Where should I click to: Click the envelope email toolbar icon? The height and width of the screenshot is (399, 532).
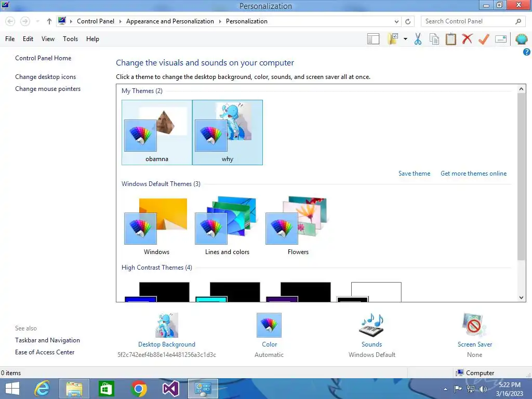point(501,39)
